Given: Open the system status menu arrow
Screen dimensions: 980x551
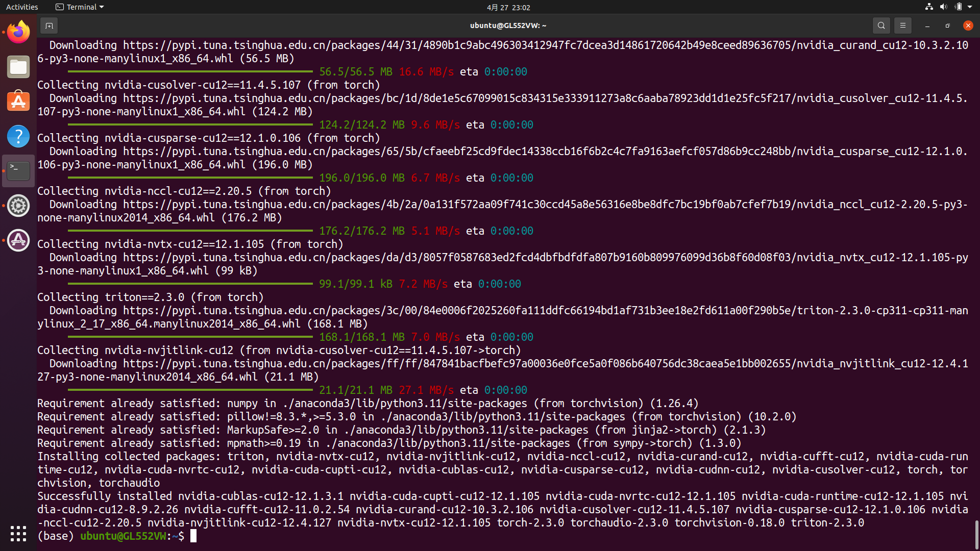Looking at the screenshot, I should [x=970, y=7].
